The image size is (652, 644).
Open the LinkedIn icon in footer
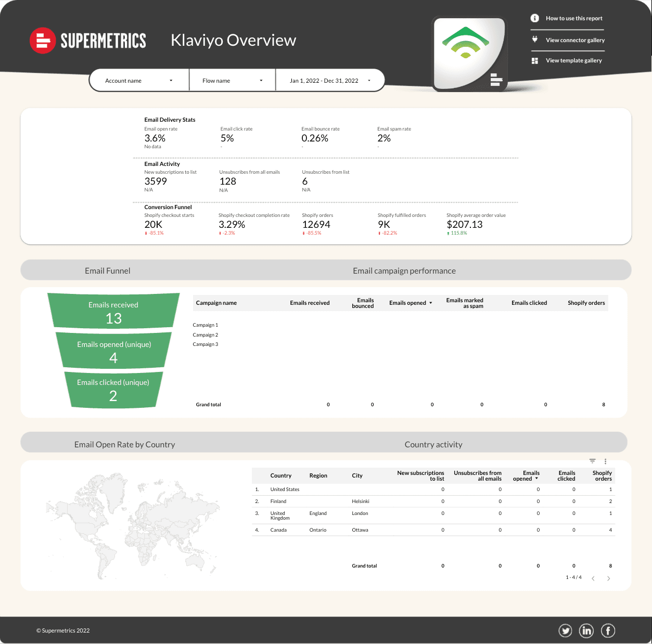(586, 630)
